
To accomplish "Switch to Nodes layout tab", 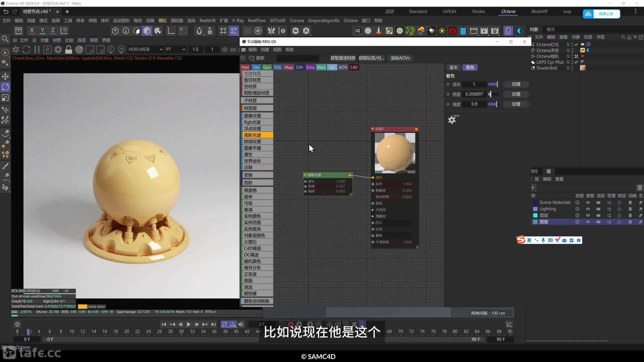I will pyautogui.click(x=478, y=11).
